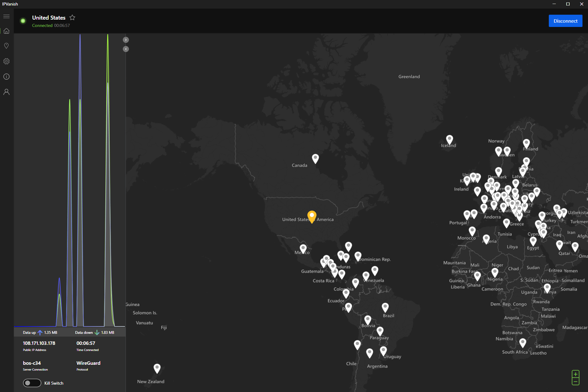This screenshot has width=588, height=392.
Task: Select the bos-c34 server connection label
Action: 32,363
